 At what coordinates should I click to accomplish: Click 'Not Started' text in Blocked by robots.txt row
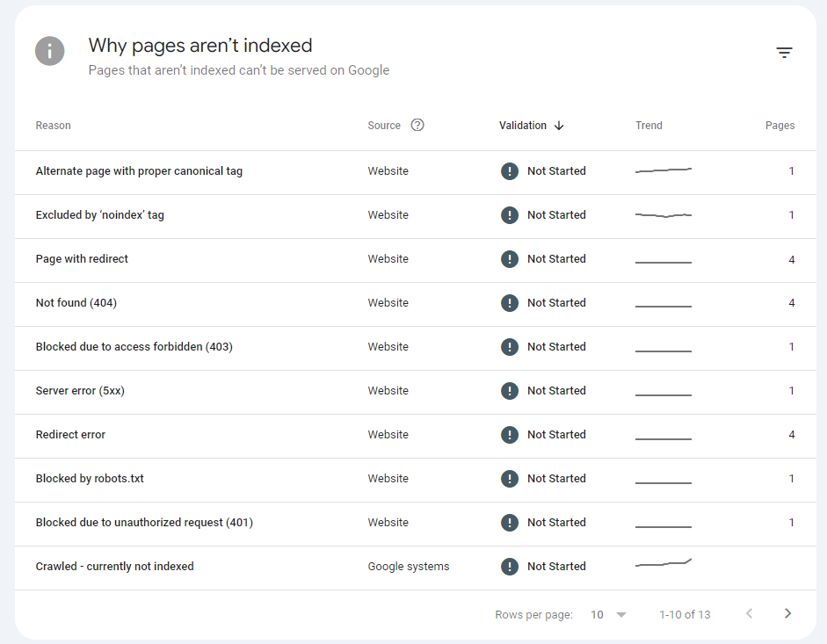pyautogui.click(x=556, y=478)
